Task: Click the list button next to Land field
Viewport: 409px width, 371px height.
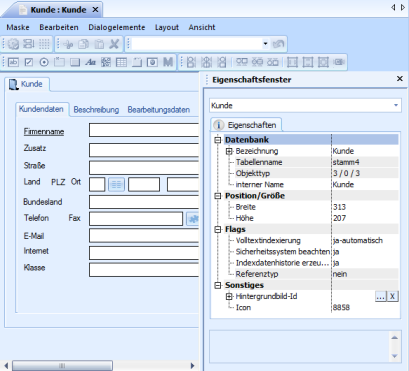Action: point(116,184)
